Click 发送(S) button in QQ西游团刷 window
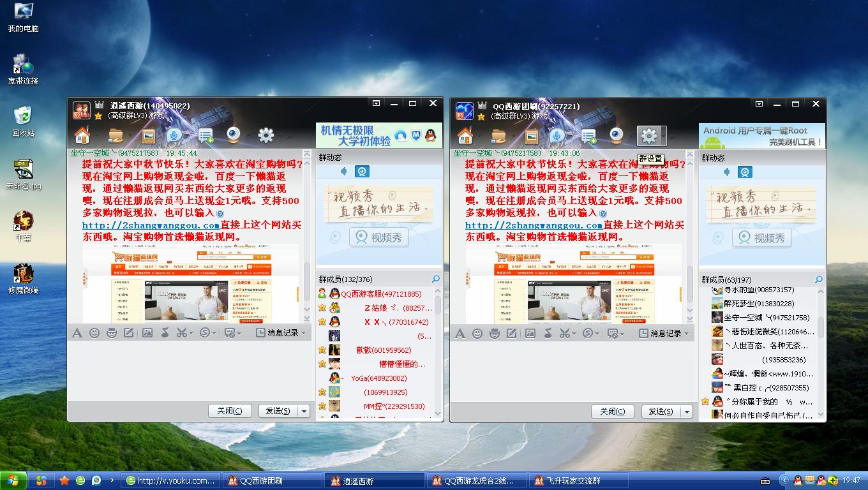Image resolution: width=868 pixels, height=490 pixels. [661, 412]
